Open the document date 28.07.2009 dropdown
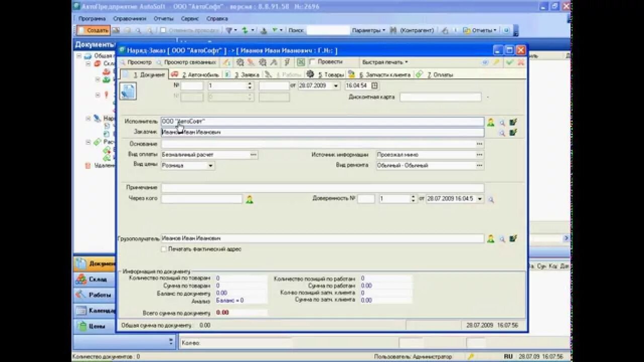This screenshot has height=362, width=644. coord(336,86)
